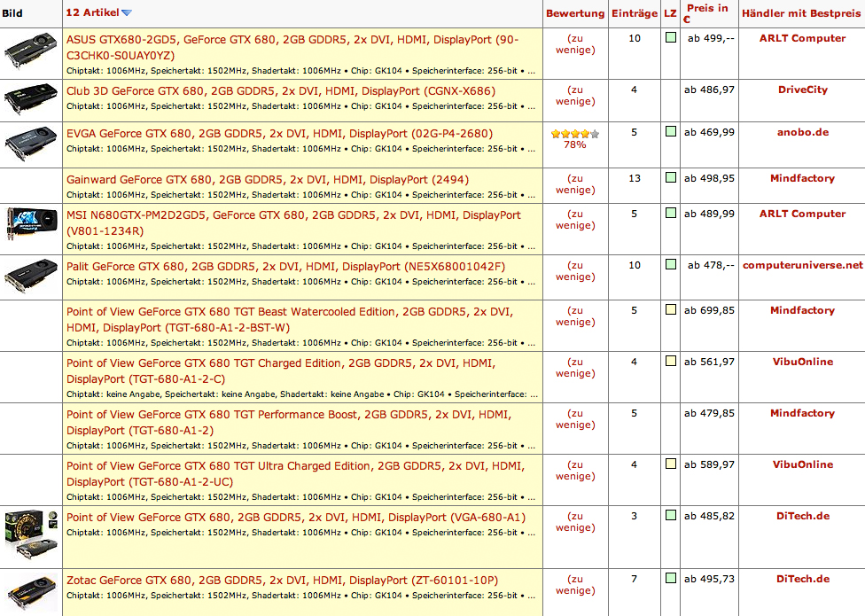
Task: Open the Club 3D GeForce GTX 680 link
Action: [x=281, y=91]
